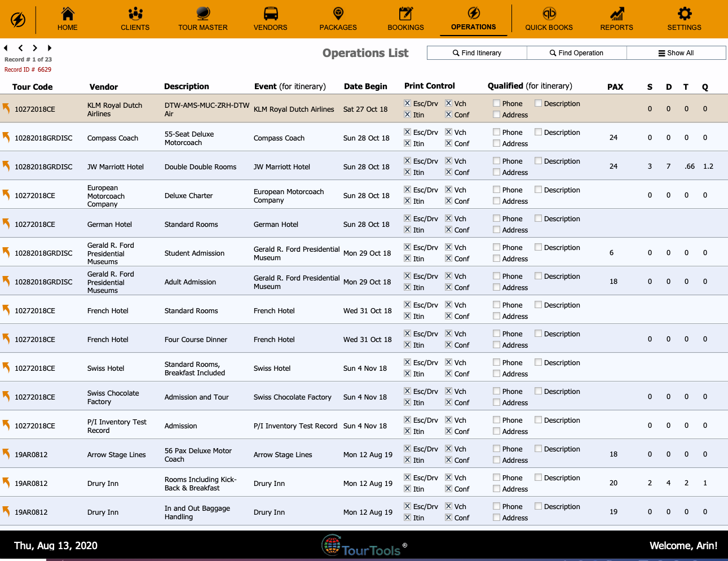The height and width of the screenshot is (561, 728).
Task: Open the Home menu label
Action: coord(68,28)
